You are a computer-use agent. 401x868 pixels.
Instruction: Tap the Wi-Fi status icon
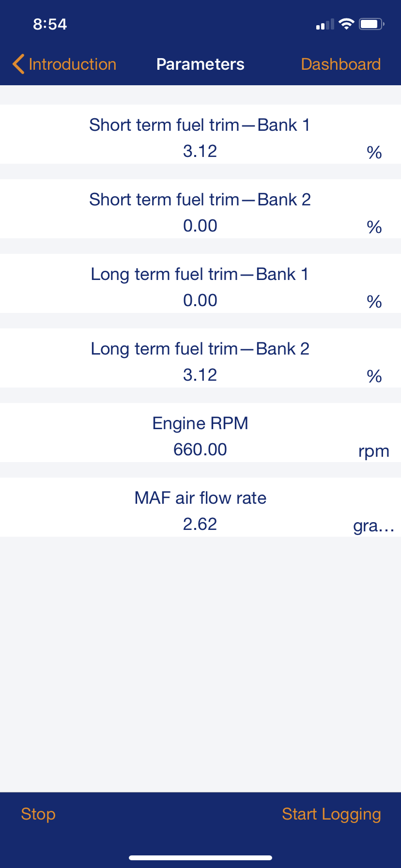coord(346,24)
